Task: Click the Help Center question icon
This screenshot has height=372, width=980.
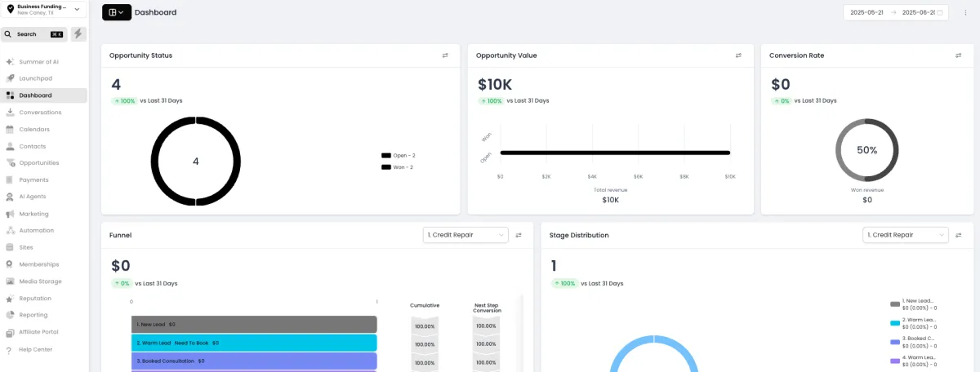Action: (10, 349)
